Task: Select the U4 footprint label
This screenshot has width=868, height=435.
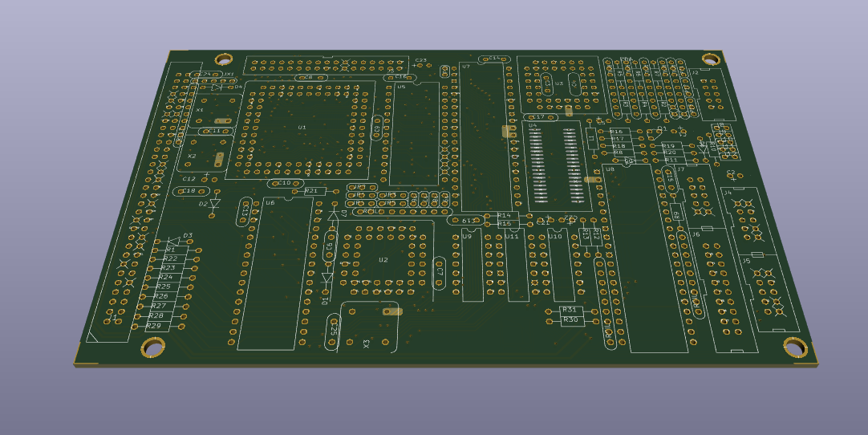Action: 532,126
